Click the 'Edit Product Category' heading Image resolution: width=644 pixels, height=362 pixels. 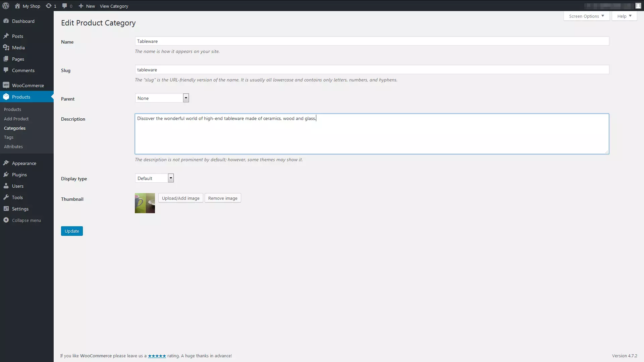point(98,23)
